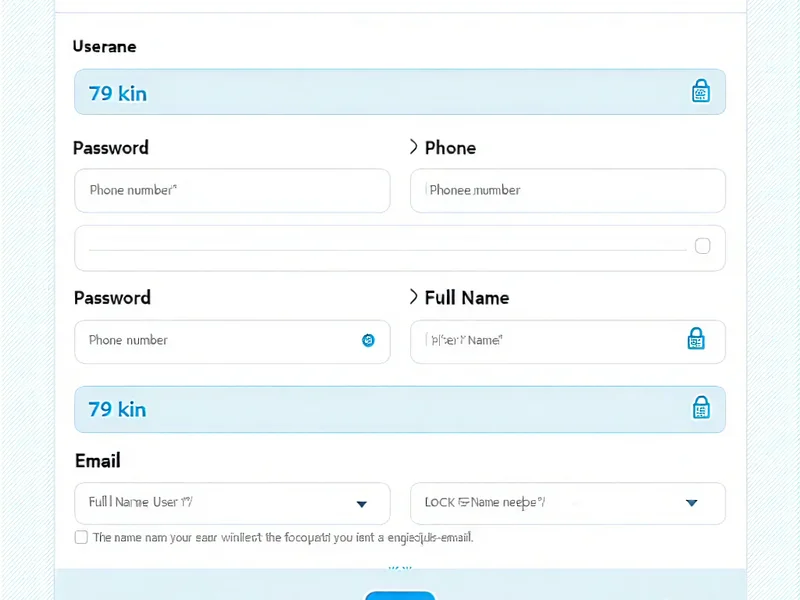Click the terms text beside the bottom checkbox

coord(283,537)
